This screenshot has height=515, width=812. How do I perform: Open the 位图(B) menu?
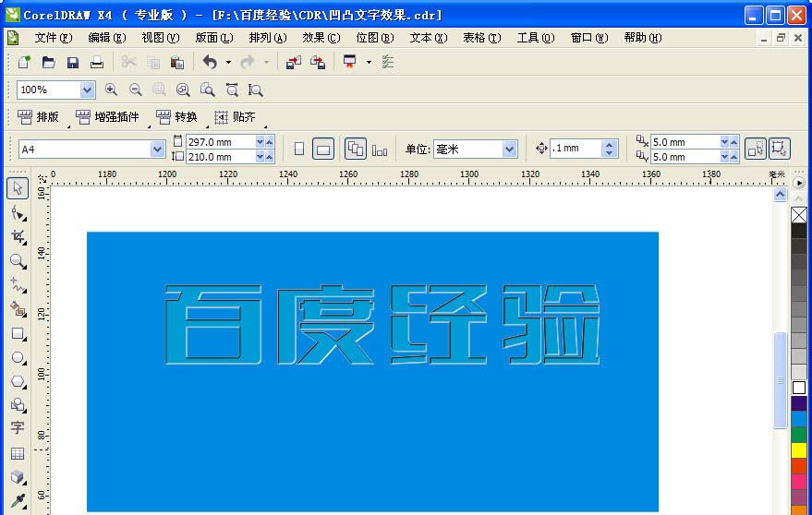pos(375,38)
